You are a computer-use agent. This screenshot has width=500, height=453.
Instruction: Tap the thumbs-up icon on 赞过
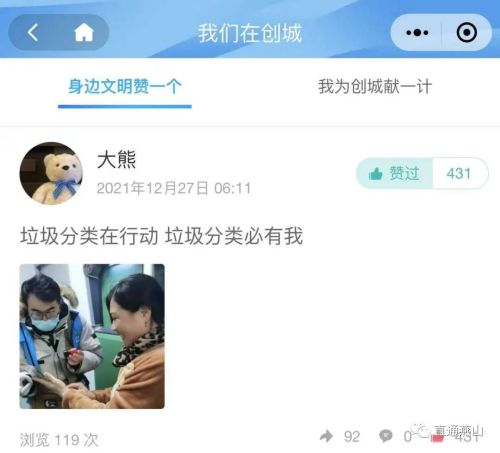click(376, 174)
